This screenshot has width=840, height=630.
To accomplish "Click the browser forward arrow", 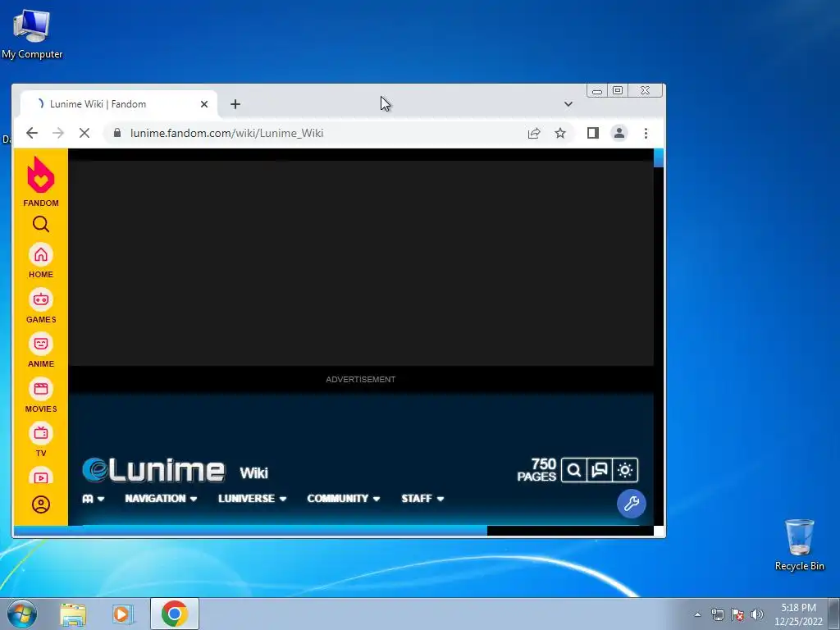I will tap(58, 133).
